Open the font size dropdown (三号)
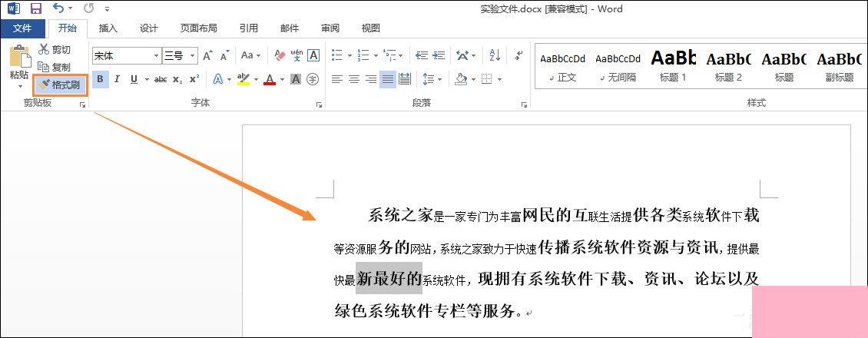Screen dimensions: 868x338 pos(193,55)
